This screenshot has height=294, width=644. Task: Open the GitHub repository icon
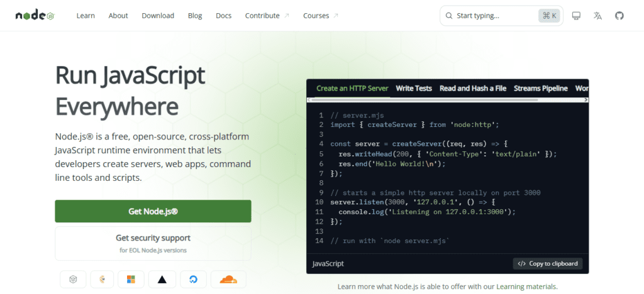[619, 16]
